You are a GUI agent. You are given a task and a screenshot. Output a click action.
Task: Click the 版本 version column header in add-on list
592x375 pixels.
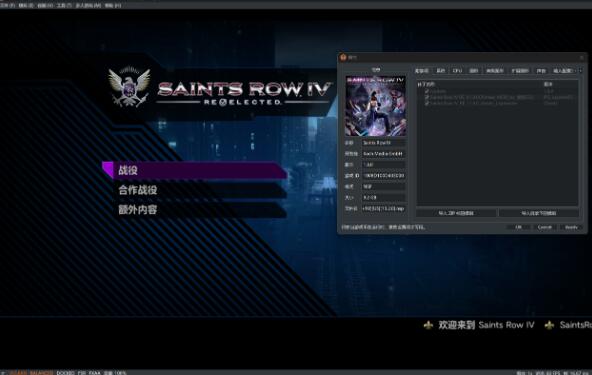click(548, 84)
